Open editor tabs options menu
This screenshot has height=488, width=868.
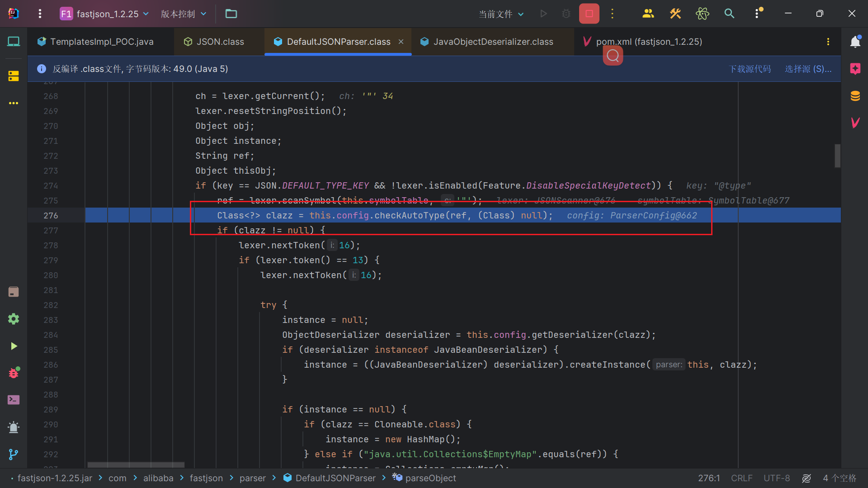[828, 42]
